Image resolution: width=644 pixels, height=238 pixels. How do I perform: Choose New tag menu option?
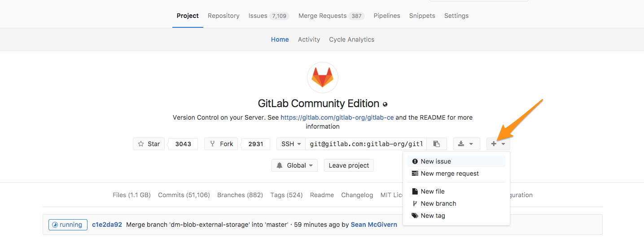coord(433,216)
